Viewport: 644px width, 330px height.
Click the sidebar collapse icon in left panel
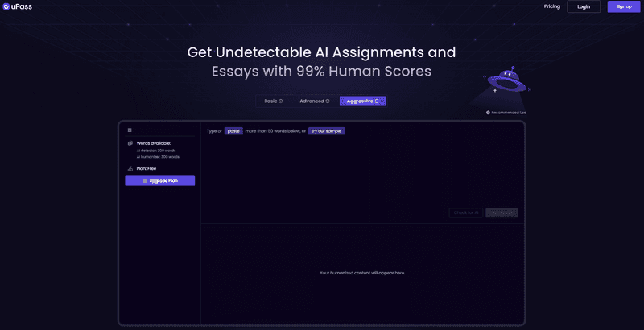tap(129, 130)
